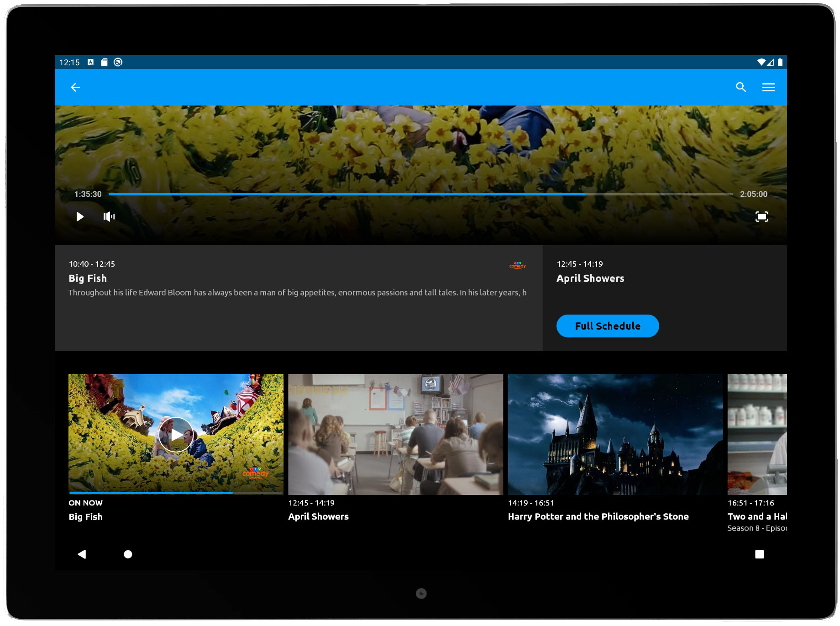Click the CTV Comedy channel logo
Viewport: 840px width, 626px height.
point(518,266)
